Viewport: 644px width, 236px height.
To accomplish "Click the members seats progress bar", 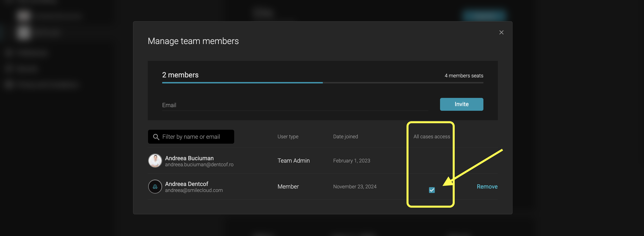I will pyautogui.click(x=322, y=83).
